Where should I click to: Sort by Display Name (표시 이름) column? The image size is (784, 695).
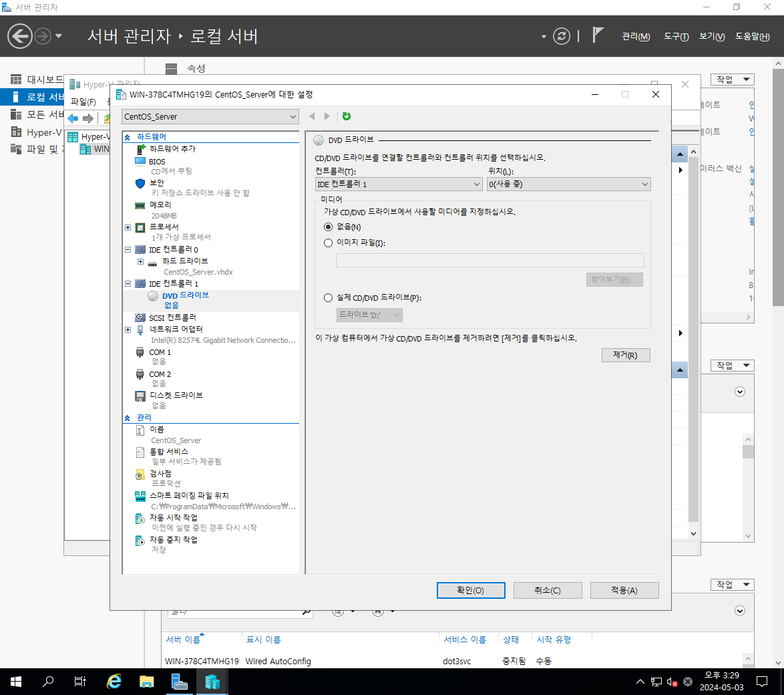[264, 640]
